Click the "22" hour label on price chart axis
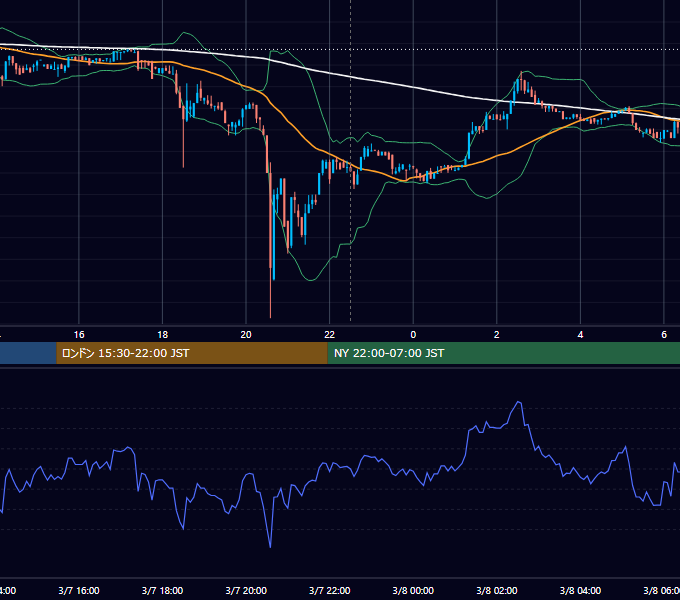Viewport: 680px width, 600px height. pos(330,334)
